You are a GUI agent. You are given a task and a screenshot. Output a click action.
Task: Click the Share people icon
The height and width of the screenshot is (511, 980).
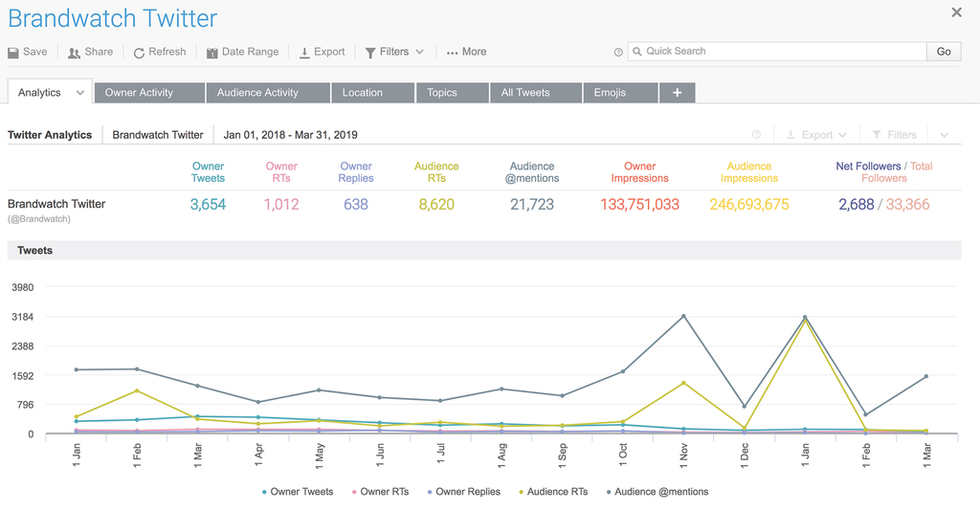tap(74, 53)
